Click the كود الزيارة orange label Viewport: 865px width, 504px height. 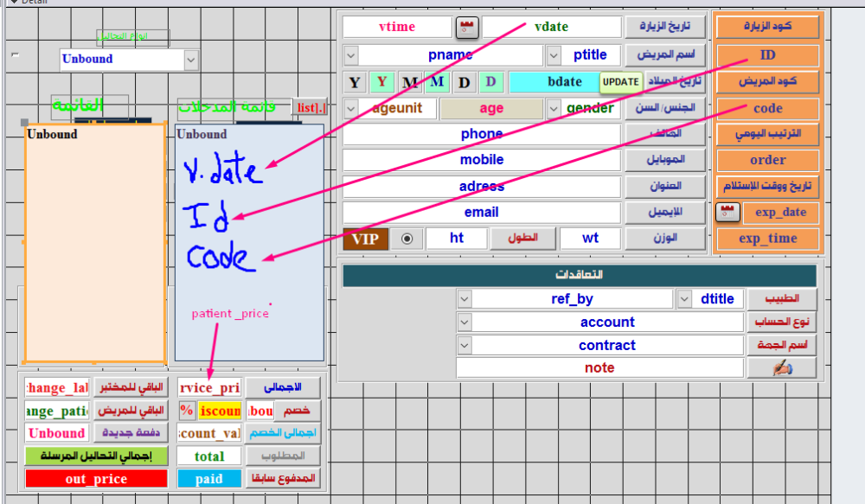point(767,27)
